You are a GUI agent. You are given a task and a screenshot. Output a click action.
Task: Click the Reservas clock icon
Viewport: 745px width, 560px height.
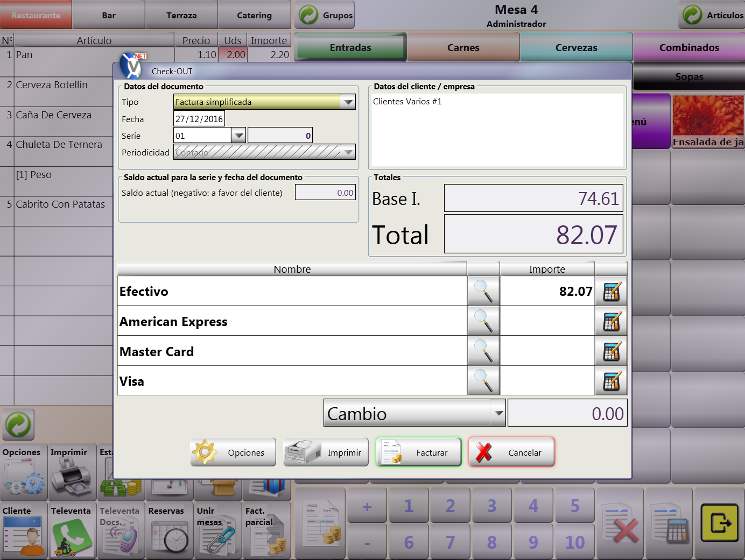point(168,536)
